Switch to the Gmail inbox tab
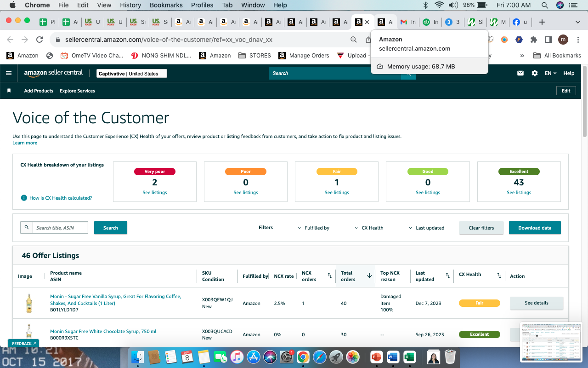This screenshot has height=368, width=588. coord(408,22)
